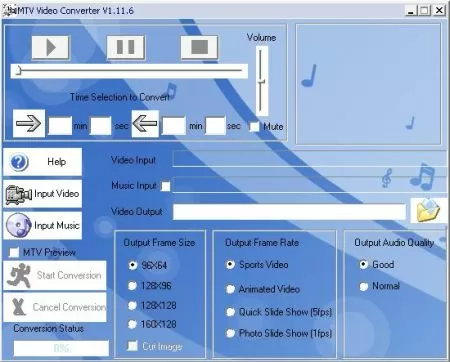This screenshot has height=362, width=450.
Task: Pause the video preview
Action: coord(126,47)
